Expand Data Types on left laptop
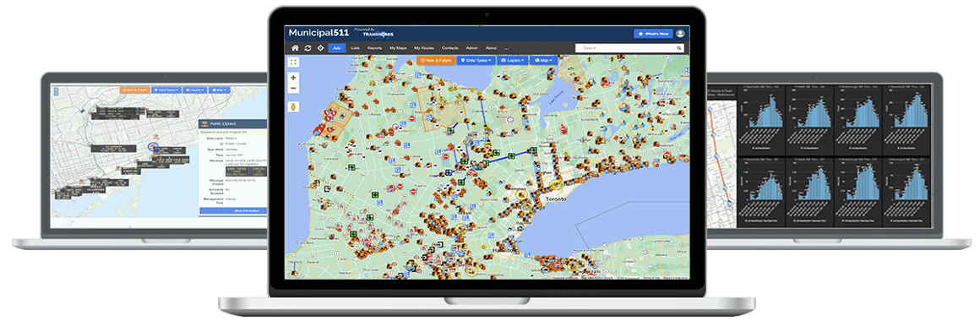This screenshot has width=980, height=321. [166, 90]
